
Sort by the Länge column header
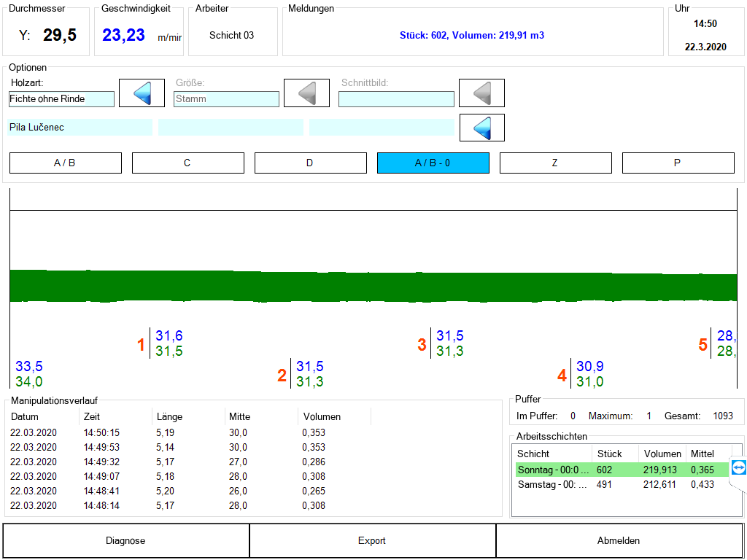[x=169, y=416]
